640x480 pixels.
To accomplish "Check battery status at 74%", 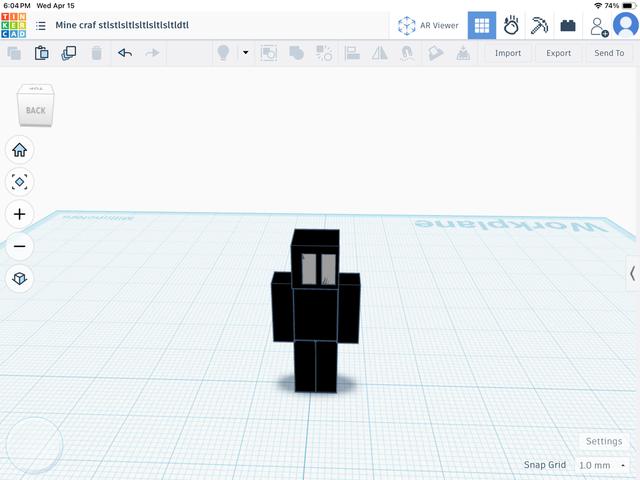I will [x=620, y=6].
